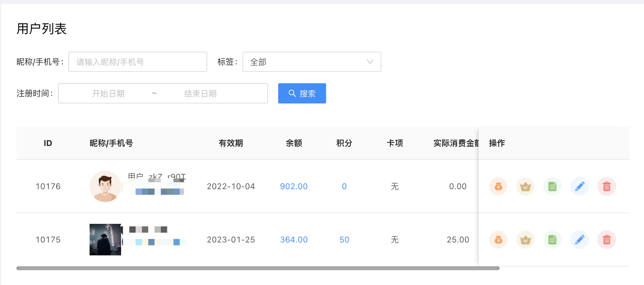Image resolution: width=644 pixels, height=285 pixels.
Task: Open the green document icon for user 10175
Action: [552, 240]
